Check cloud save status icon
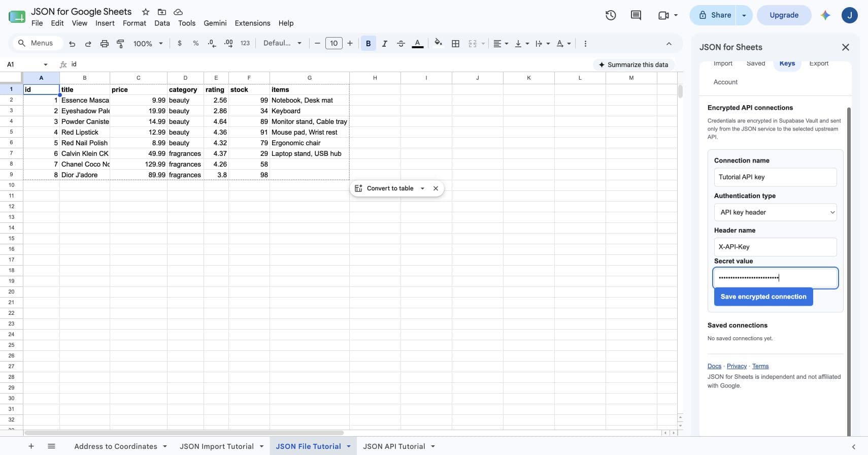The height and width of the screenshot is (455, 868). point(178,12)
